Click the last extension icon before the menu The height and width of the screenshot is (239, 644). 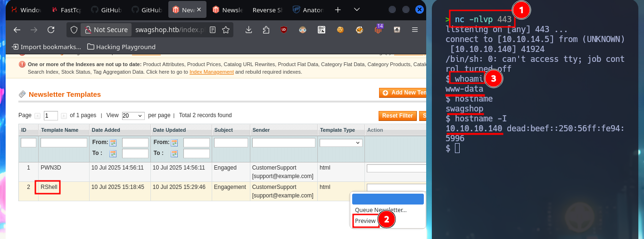click(397, 30)
